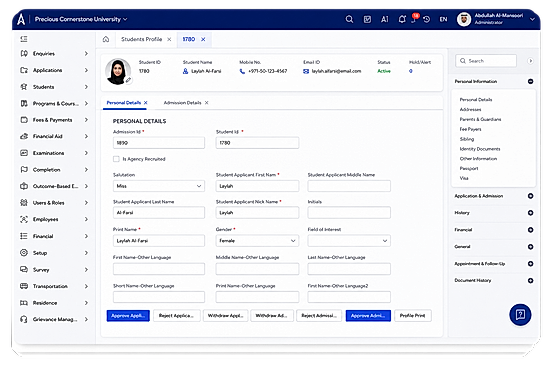Click Laylah Al-Farsi profile photo
The image size is (552, 368).
click(x=118, y=71)
